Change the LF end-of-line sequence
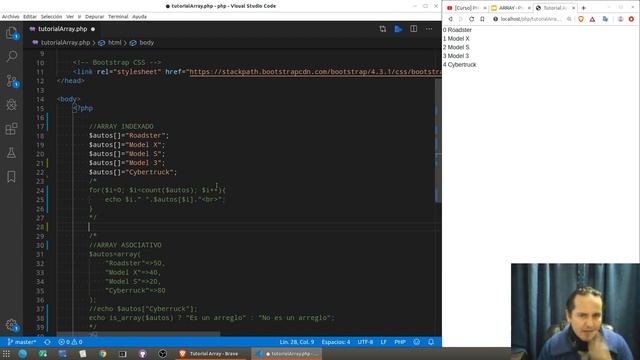 tap(384, 342)
